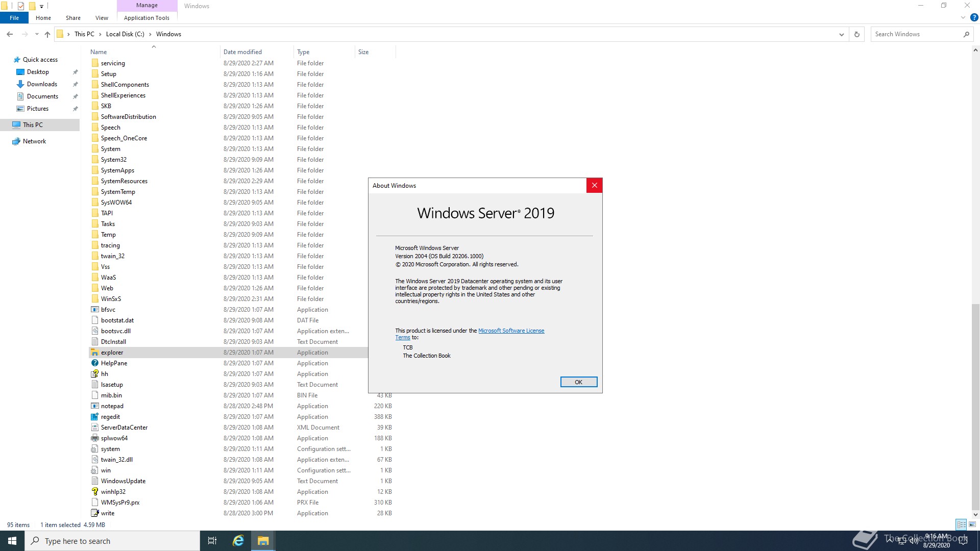Select the notepad application icon
This screenshot has height=551, width=980.
[x=95, y=406]
